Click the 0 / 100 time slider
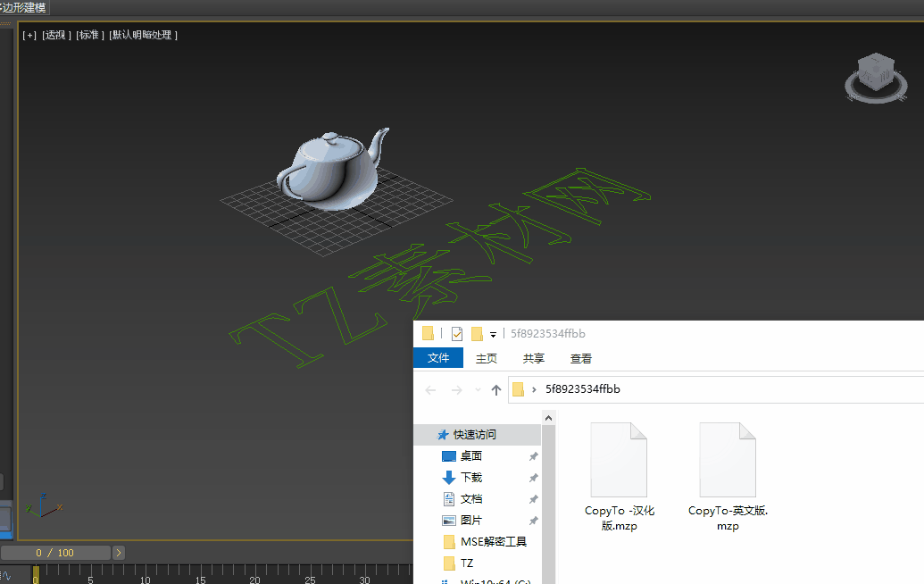The image size is (924, 584). pyautogui.click(x=55, y=553)
